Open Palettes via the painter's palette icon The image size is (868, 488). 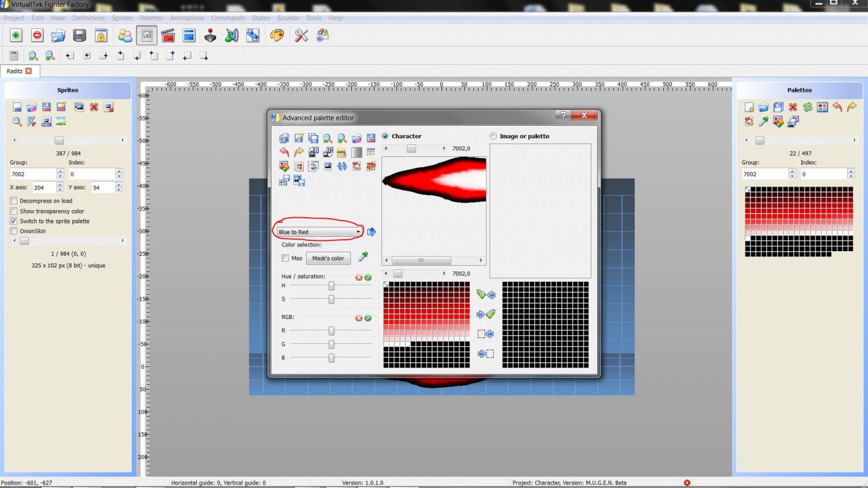(x=277, y=36)
